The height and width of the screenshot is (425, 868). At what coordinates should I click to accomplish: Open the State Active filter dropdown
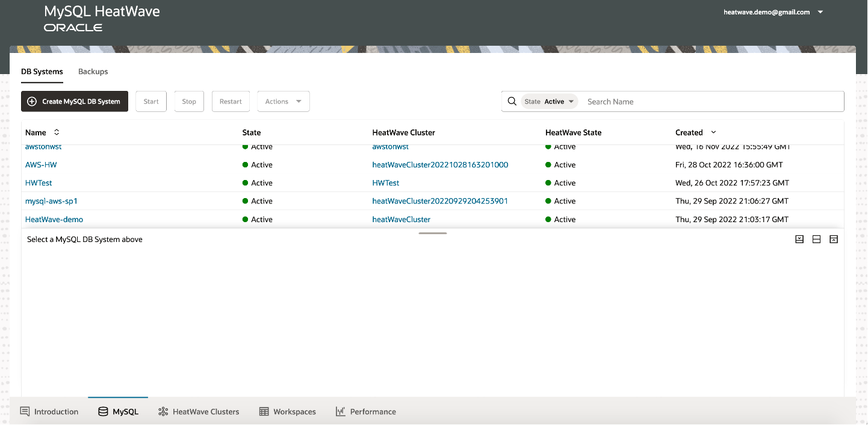pyautogui.click(x=550, y=102)
